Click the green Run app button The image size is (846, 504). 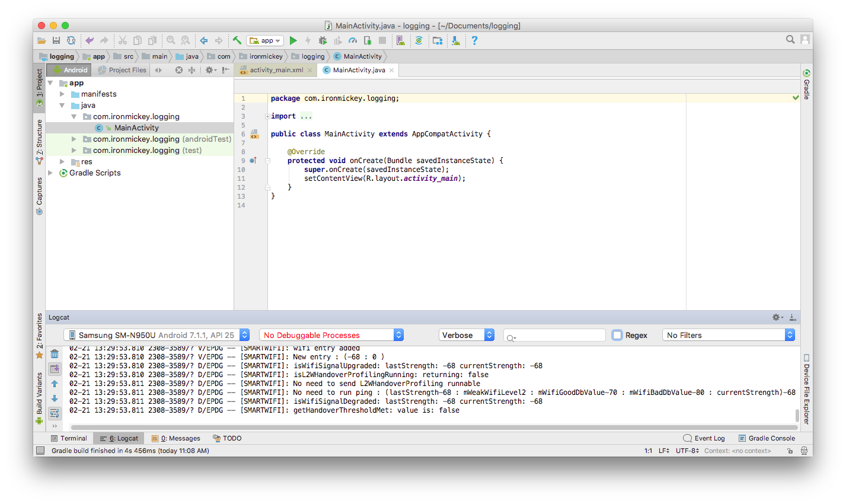pos(293,40)
